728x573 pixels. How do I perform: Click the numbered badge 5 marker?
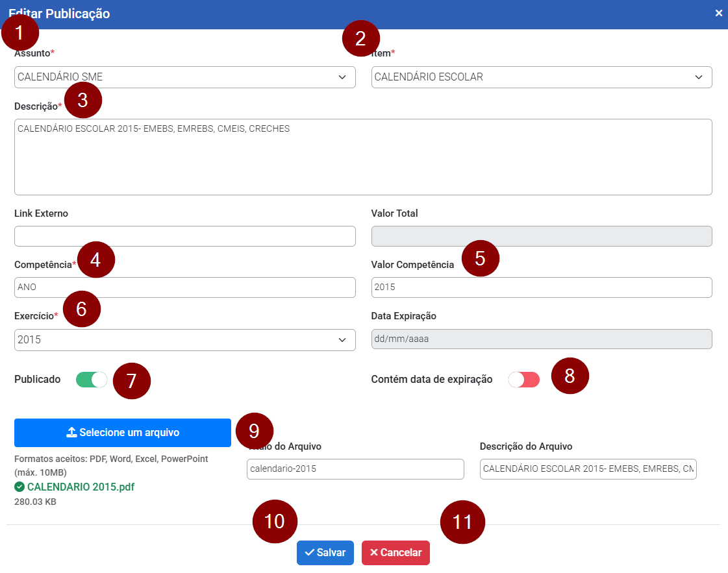coord(480,258)
